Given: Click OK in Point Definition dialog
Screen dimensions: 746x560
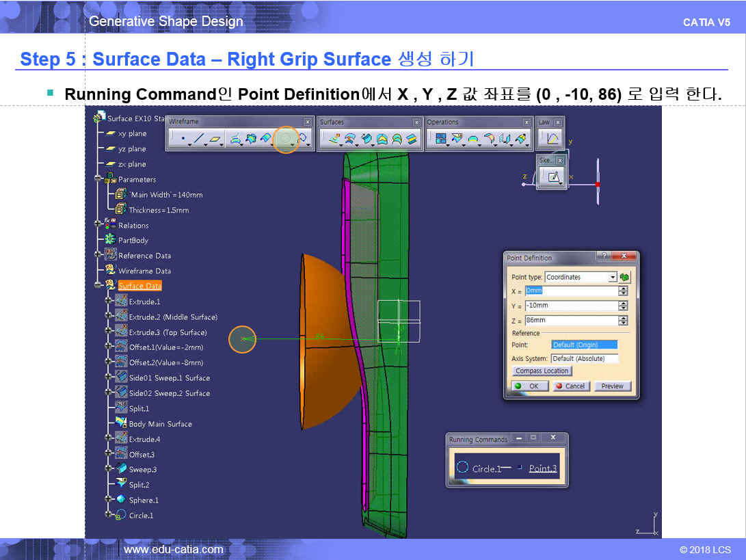Looking at the screenshot, I should [x=528, y=386].
